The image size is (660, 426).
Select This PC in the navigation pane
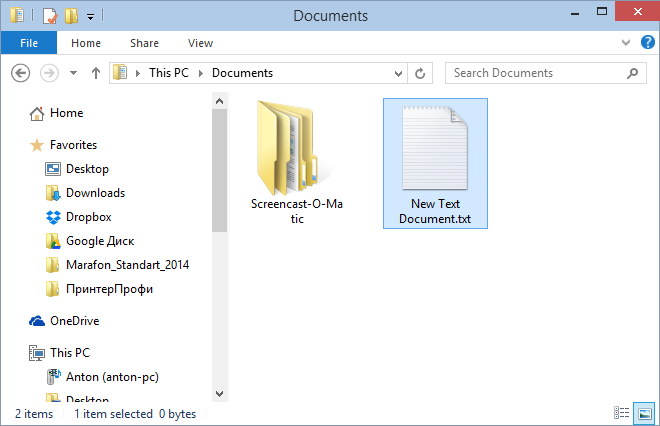tap(70, 353)
